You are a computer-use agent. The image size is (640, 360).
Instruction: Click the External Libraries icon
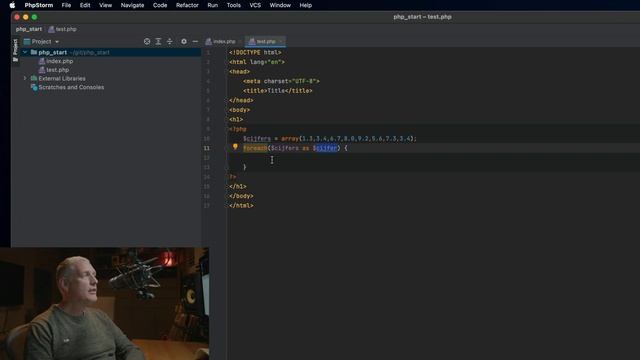[x=34, y=78]
